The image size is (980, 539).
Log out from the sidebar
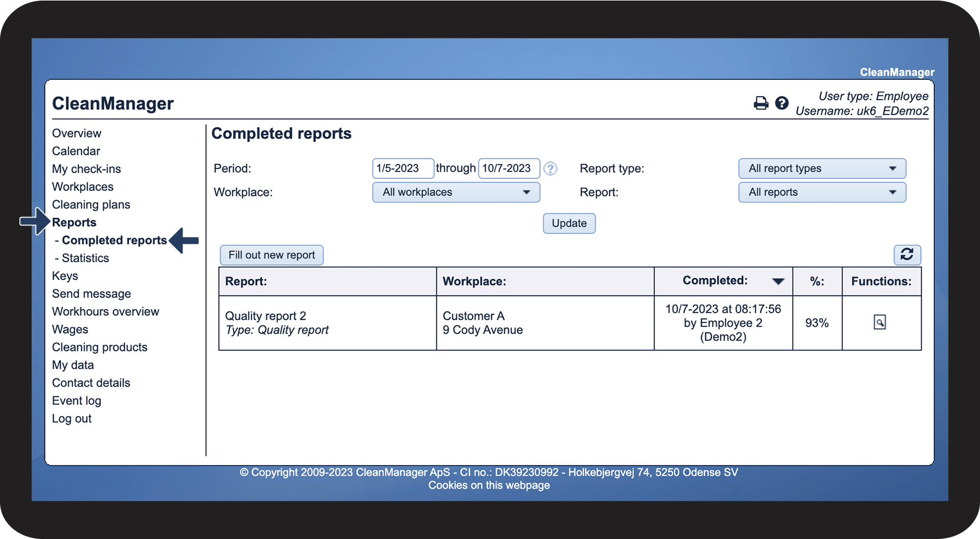(x=72, y=419)
